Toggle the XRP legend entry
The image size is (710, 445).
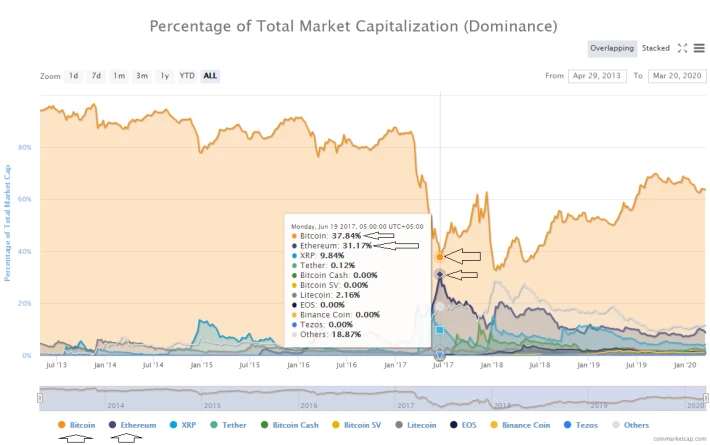182,425
